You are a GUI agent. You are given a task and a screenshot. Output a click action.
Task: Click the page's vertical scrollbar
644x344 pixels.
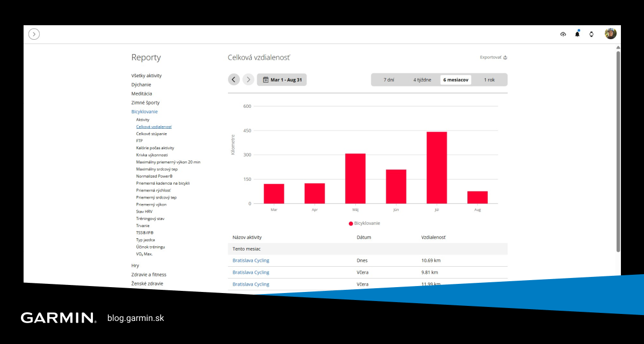618,150
